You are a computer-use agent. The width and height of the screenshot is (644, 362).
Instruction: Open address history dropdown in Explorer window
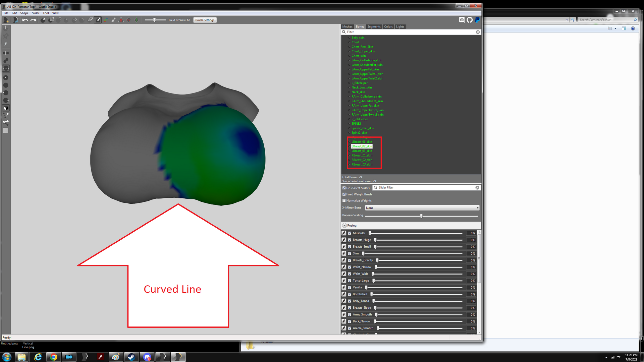[567, 20]
